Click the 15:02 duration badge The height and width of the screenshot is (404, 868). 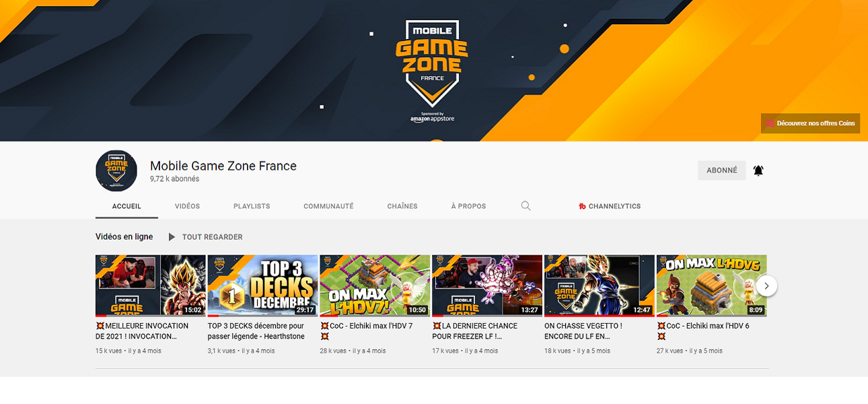point(193,310)
